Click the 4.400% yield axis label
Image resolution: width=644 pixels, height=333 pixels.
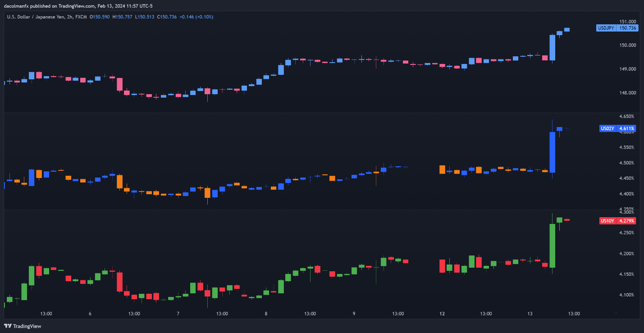(x=627, y=194)
